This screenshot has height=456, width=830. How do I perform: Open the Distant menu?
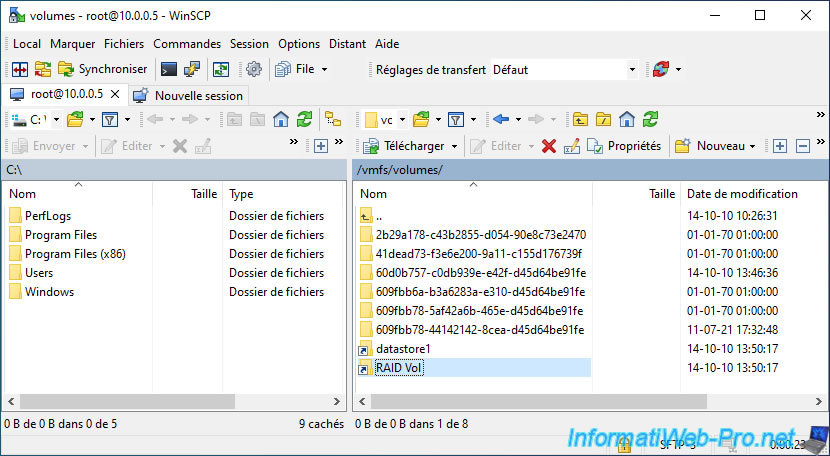pyautogui.click(x=347, y=44)
